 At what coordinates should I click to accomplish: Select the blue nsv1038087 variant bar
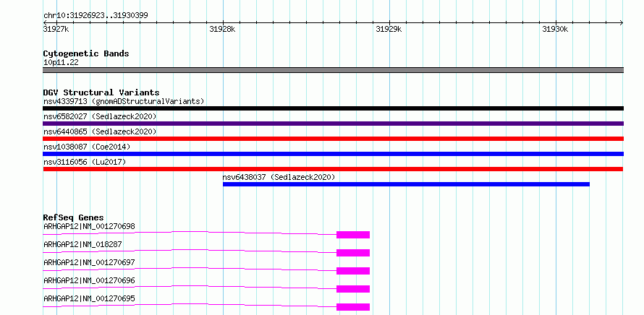pyautogui.click(x=333, y=154)
